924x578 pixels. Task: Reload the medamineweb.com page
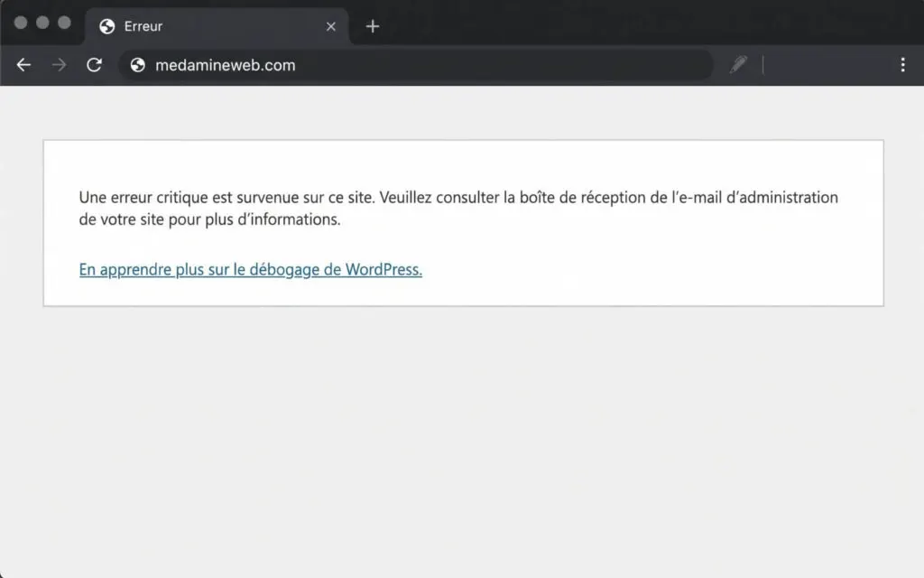pyautogui.click(x=94, y=65)
